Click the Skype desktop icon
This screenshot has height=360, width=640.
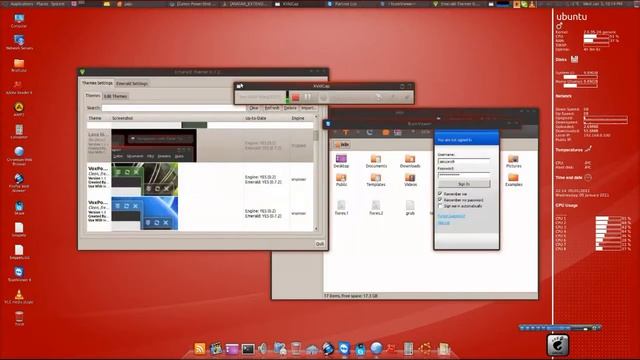click(x=19, y=208)
